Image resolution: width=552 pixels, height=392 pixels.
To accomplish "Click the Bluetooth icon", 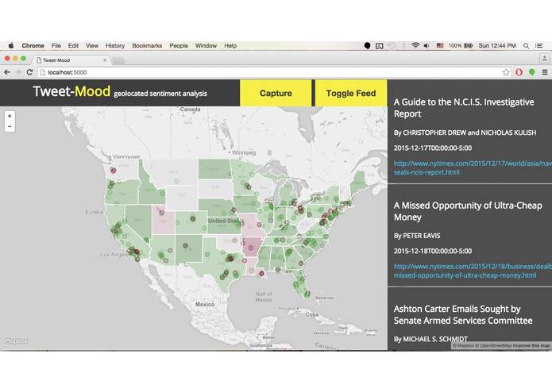I will [x=403, y=46].
